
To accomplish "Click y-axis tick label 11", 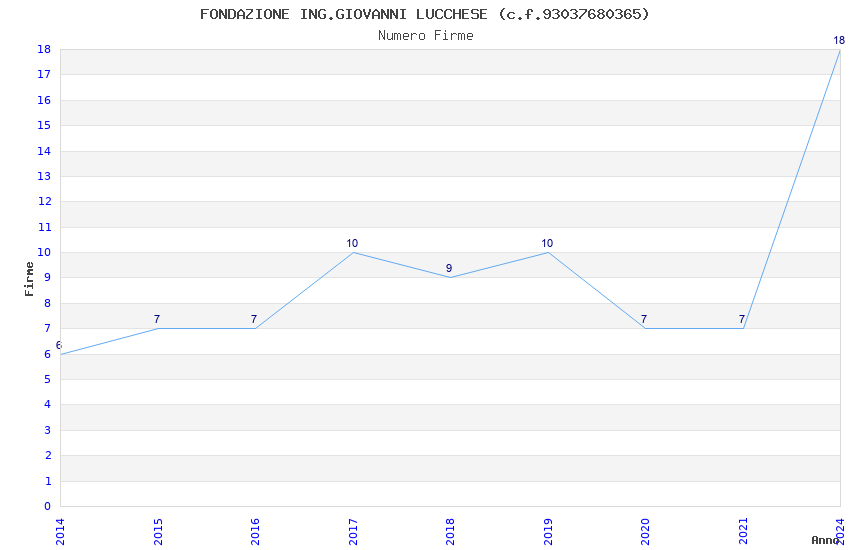I will [44, 227].
